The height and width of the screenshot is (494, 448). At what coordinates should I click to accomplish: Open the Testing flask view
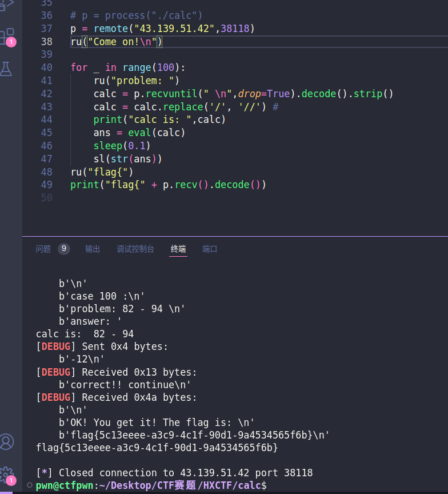(x=7, y=69)
